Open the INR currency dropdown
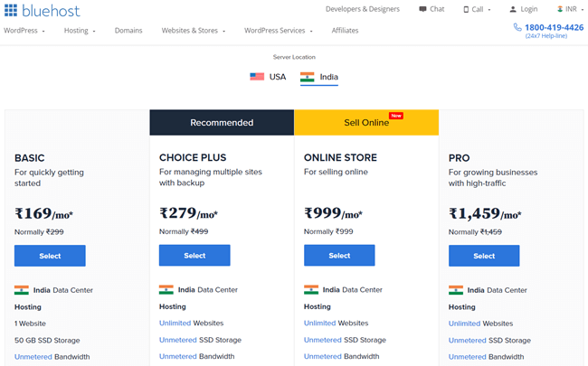 tap(574, 9)
